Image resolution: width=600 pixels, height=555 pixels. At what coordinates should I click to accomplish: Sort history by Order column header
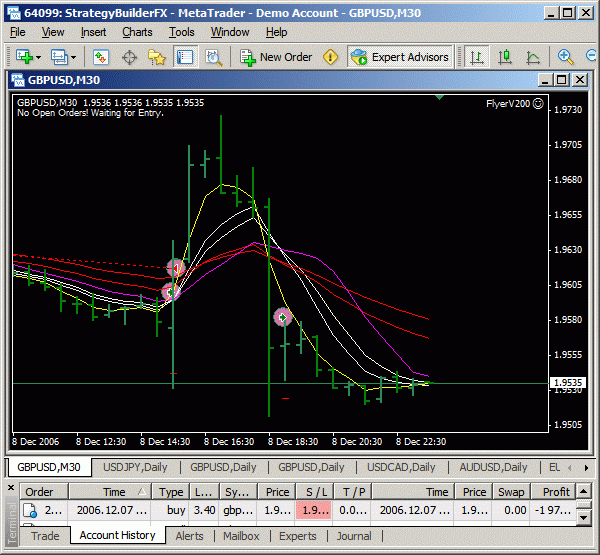coord(44,492)
